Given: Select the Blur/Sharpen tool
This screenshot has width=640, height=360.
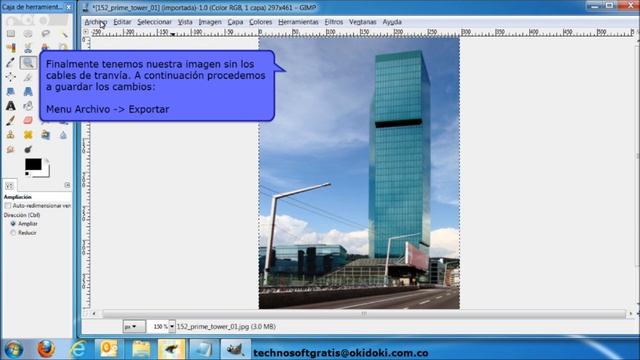Looking at the screenshot, I should coord(63,135).
